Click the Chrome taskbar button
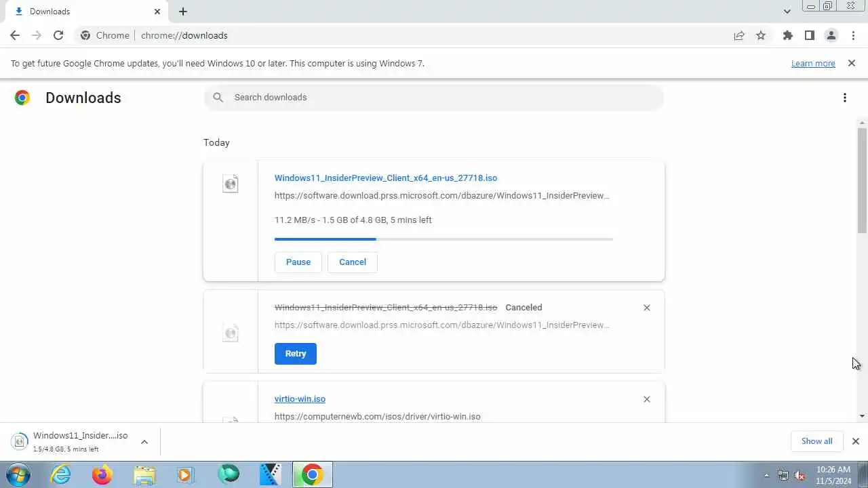 tap(313, 474)
